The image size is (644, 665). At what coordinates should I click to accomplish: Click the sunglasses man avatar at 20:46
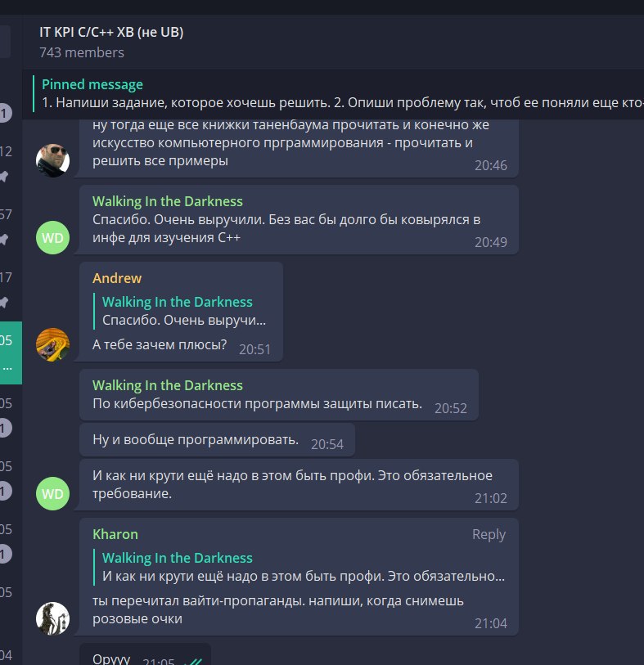52,161
